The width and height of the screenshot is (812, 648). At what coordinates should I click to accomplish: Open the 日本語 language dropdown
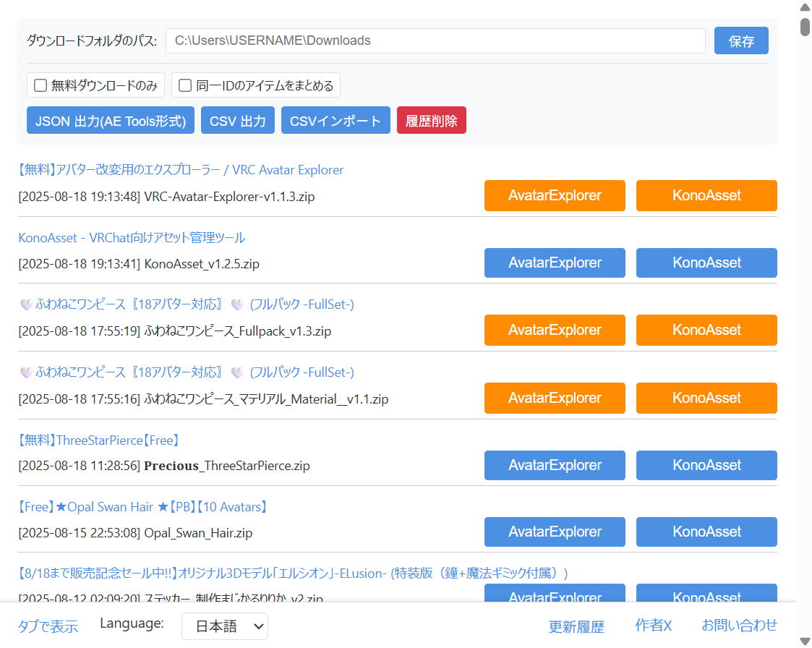pyautogui.click(x=224, y=626)
